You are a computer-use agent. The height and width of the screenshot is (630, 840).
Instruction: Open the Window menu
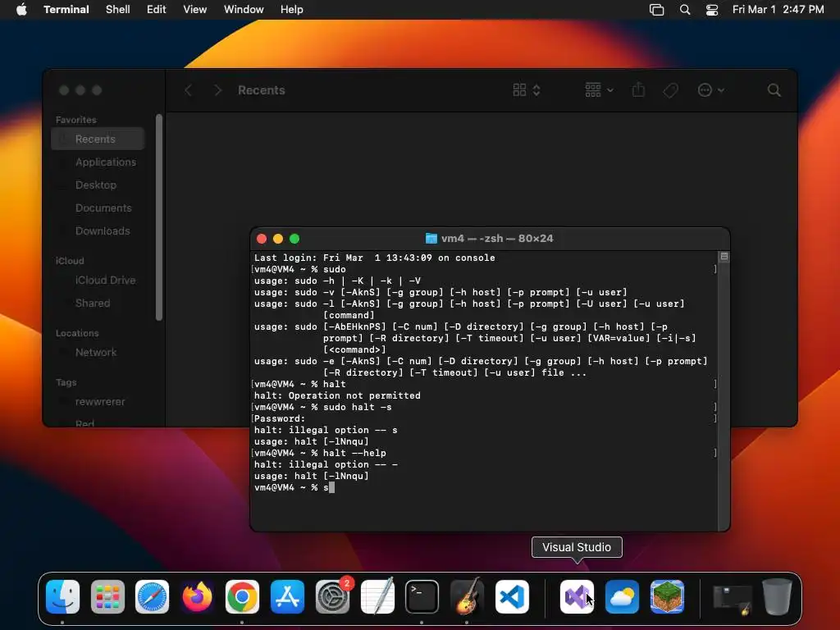pos(244,9)
